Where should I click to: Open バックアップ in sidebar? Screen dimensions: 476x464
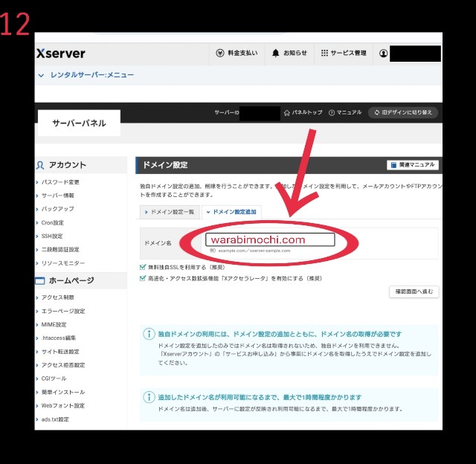(57, 209)
